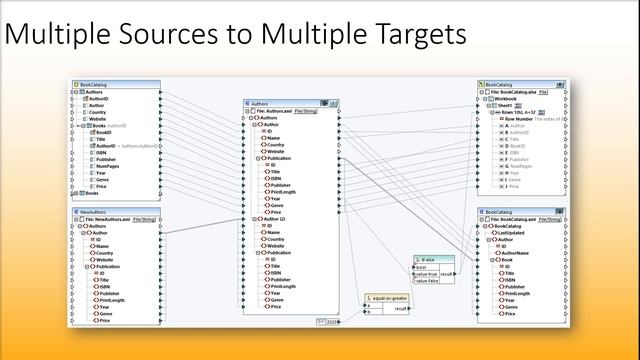Click function icon on equal-or-greater title
The height and width of the screenshot is (360, 640).
(369, 298)
